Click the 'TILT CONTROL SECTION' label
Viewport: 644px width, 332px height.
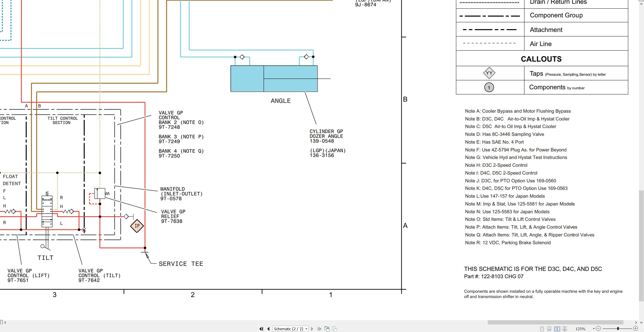point(63,120)
